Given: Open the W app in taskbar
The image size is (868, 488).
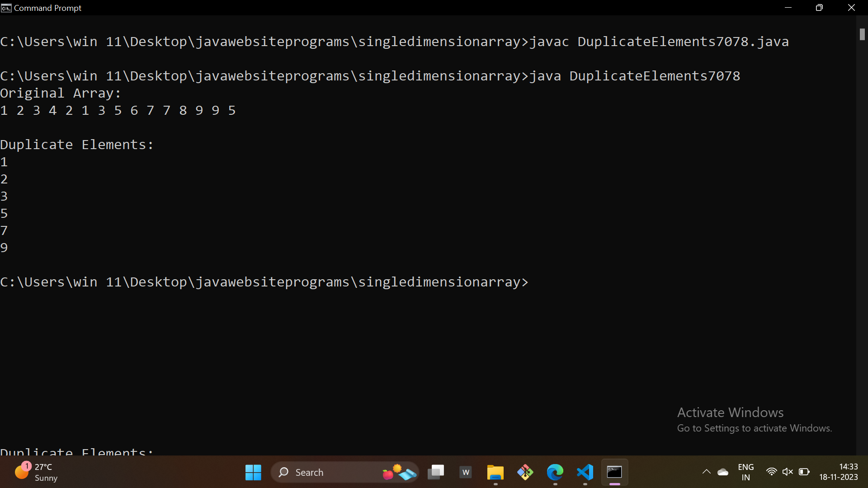Looking at the screenshot, I should tap(466, 473).
